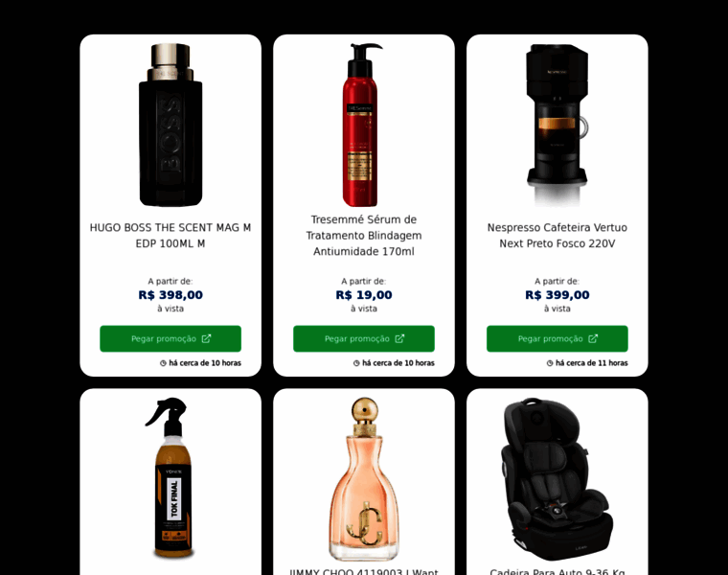Click Pegar promoção for Nespresso Cafeteira
The image size is (728, 575).
click(557, 338)
